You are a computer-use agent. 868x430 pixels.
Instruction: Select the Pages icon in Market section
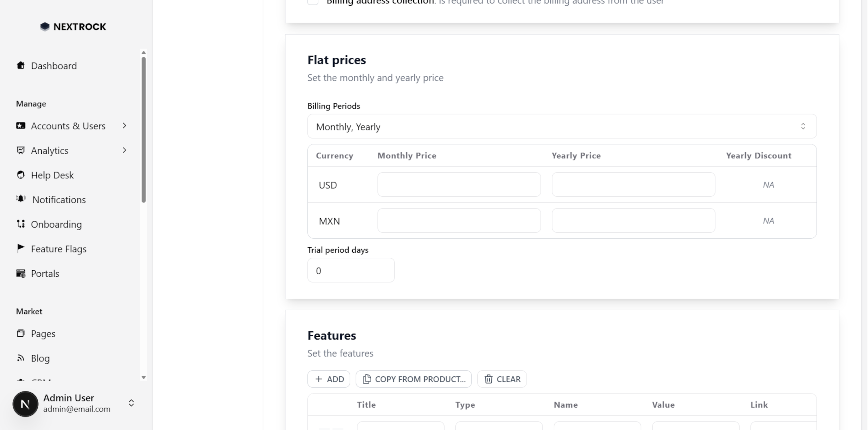pyautogui.click(x=21, y=333)
